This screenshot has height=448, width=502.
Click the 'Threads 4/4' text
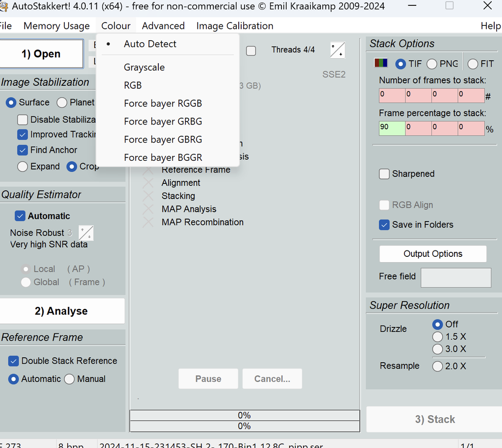point(293,50)
